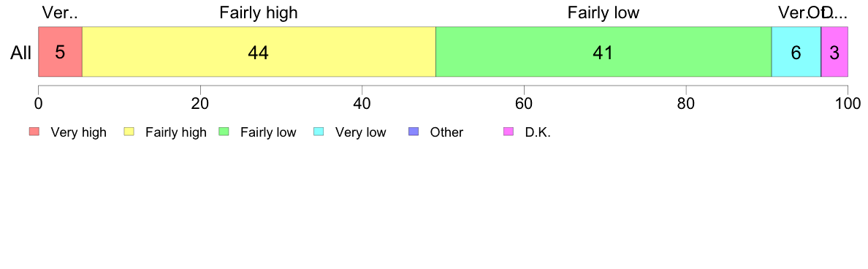Select the red bar segment labeled 5

pos(61,51)
